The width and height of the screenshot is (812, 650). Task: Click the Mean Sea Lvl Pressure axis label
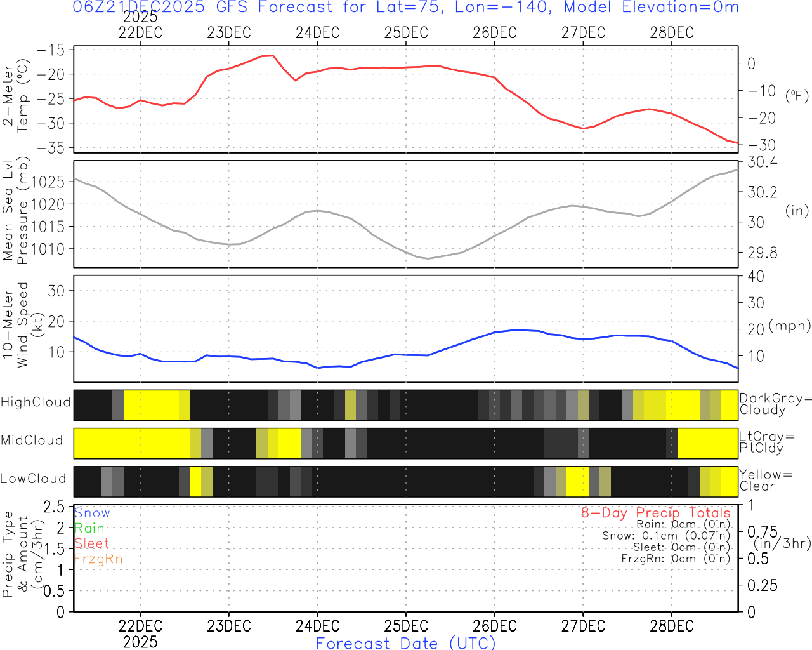click(16, 212)
